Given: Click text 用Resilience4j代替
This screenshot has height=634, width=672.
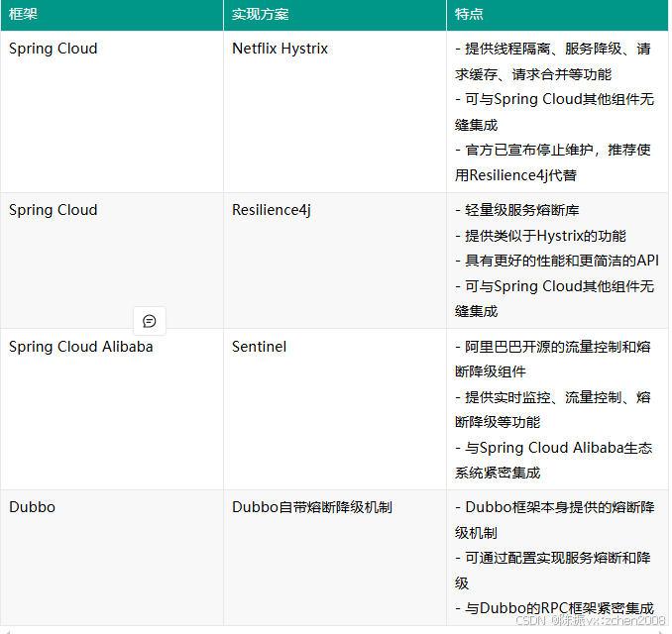Looking at the screenshot, I should [515, 175].
